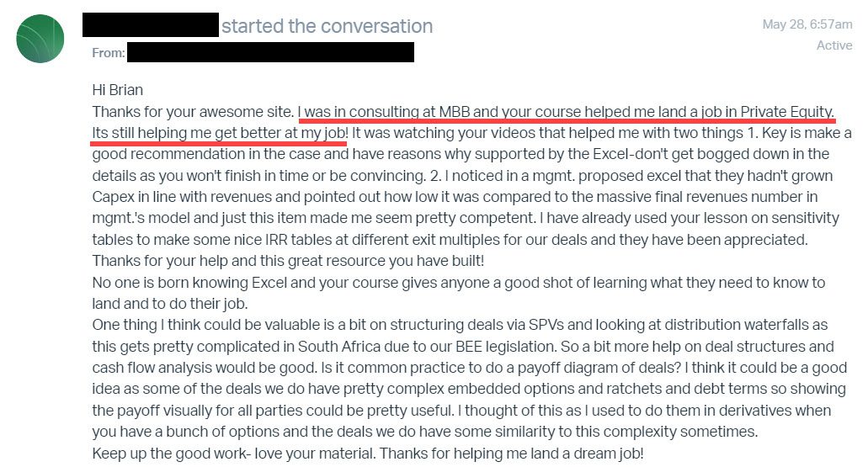Click the "started the conversation" header text
868x467 pixels.
pos(327,26)
